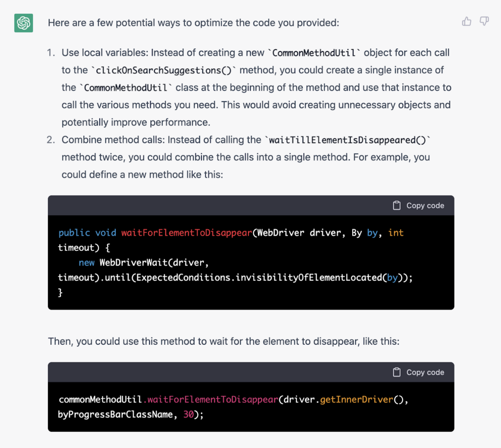Click the inline code waitTillElementIsDisappeared()

pos(347,140)
